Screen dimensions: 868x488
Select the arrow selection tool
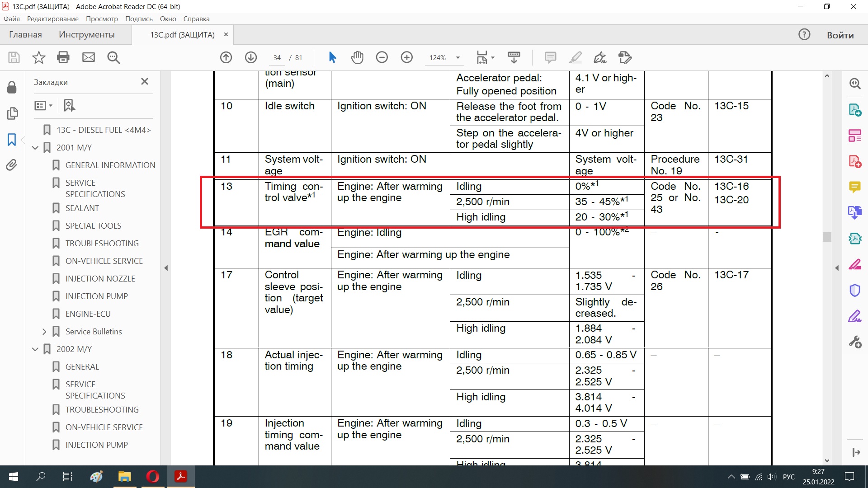point(332,57)
